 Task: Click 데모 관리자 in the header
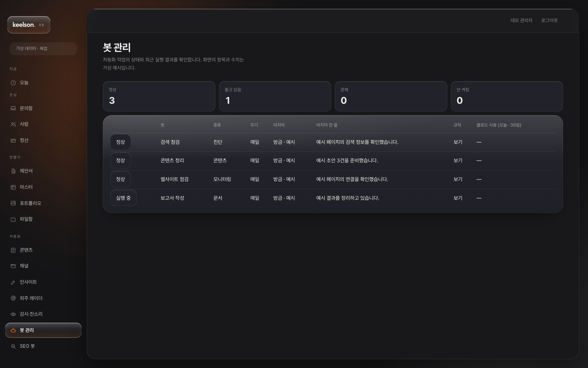click(521, 21)
